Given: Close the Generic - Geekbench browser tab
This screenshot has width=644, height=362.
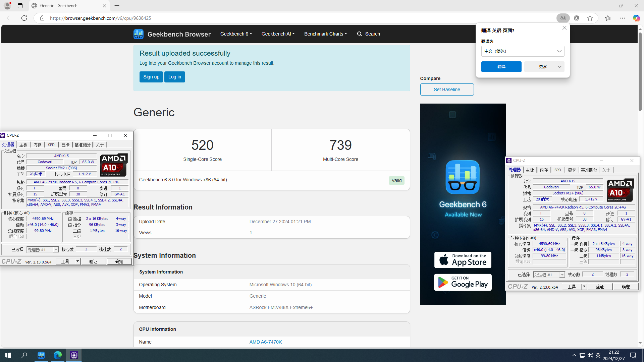Looking at the screenshot, I should click(x=104, y=6).
